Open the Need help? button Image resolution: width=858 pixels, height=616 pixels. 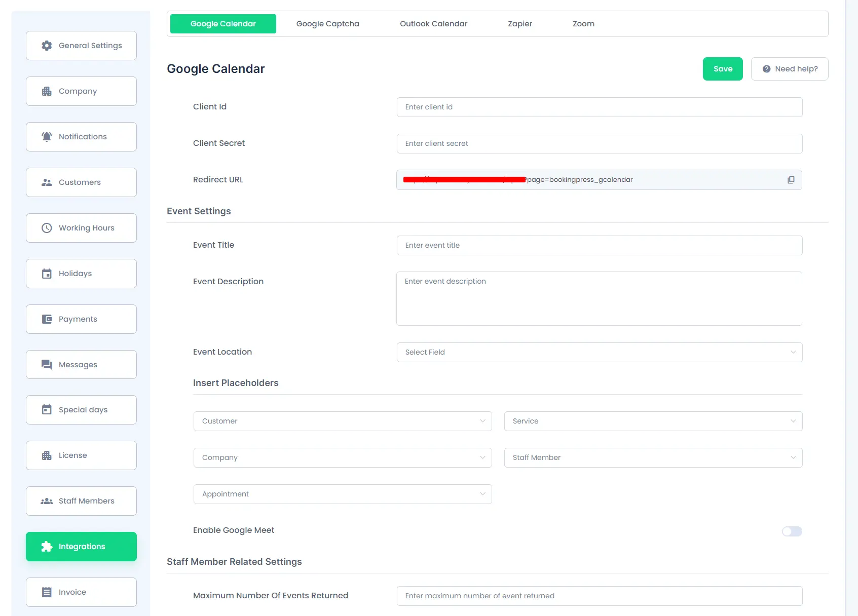click(x=790, y=69)
